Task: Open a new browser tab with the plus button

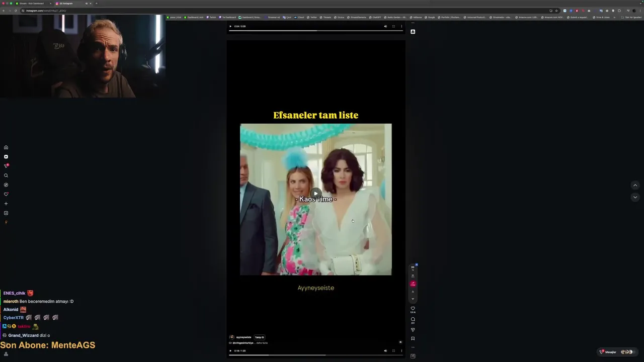Action: pos(97,4)
